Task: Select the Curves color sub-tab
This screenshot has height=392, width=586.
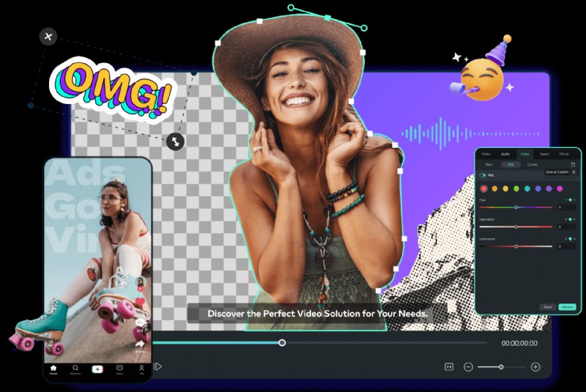Action: coord(533,164)
